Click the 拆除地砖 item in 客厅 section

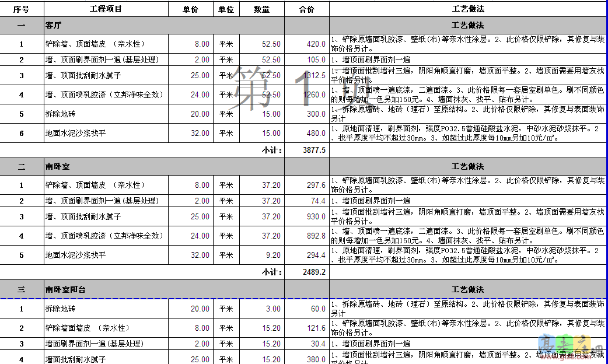point(106,114)
